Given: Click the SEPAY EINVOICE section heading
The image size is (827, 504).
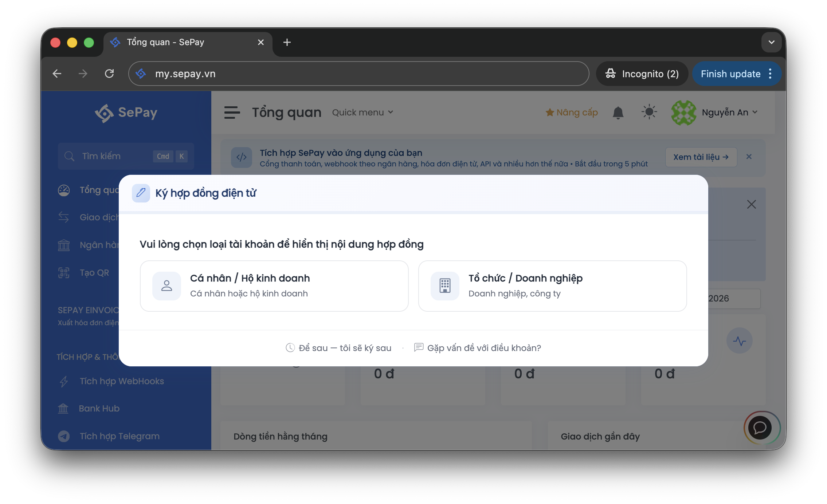Looking at the screenshot, I should [88, 310].
